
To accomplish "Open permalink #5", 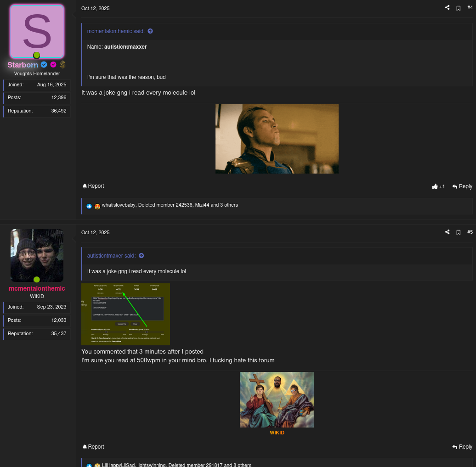I will coord(470,232).
